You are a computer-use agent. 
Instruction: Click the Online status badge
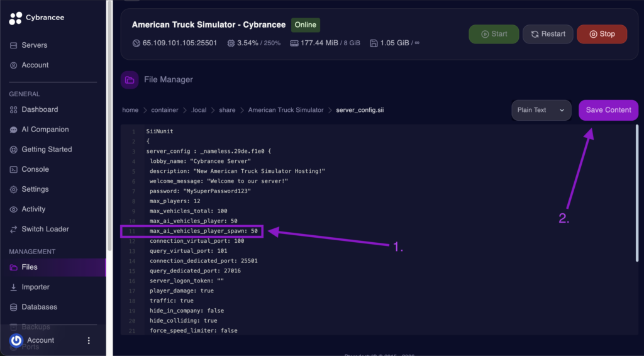306,25
